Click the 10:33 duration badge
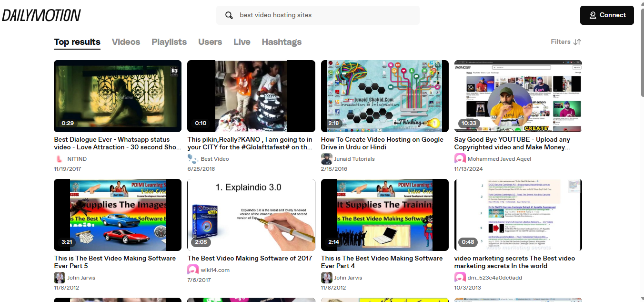644x302 pixels. 469,123
